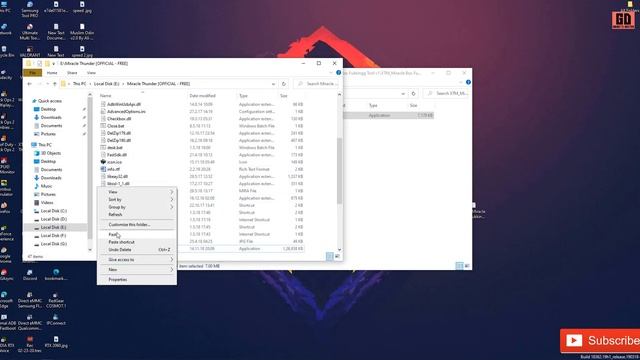Click This PC in address breadcrumb
Screen dimensions: 640x360
tap(79, 84)
